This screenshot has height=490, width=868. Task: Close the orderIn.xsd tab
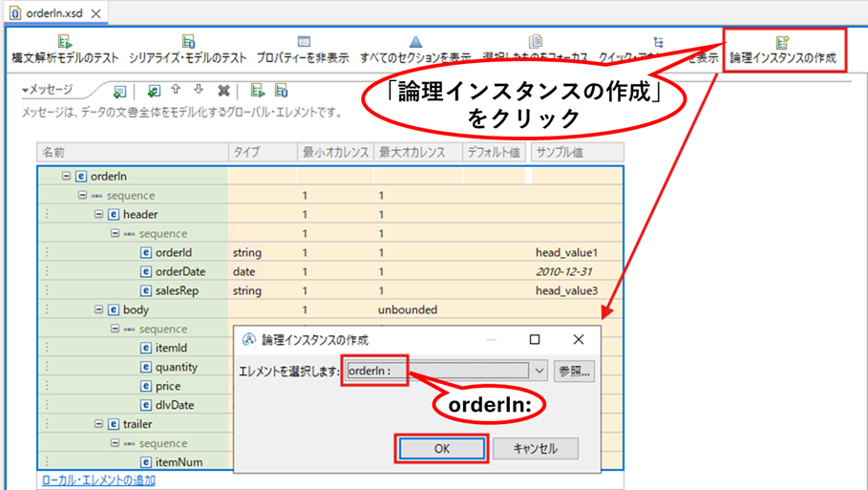(x=96, y=13)
